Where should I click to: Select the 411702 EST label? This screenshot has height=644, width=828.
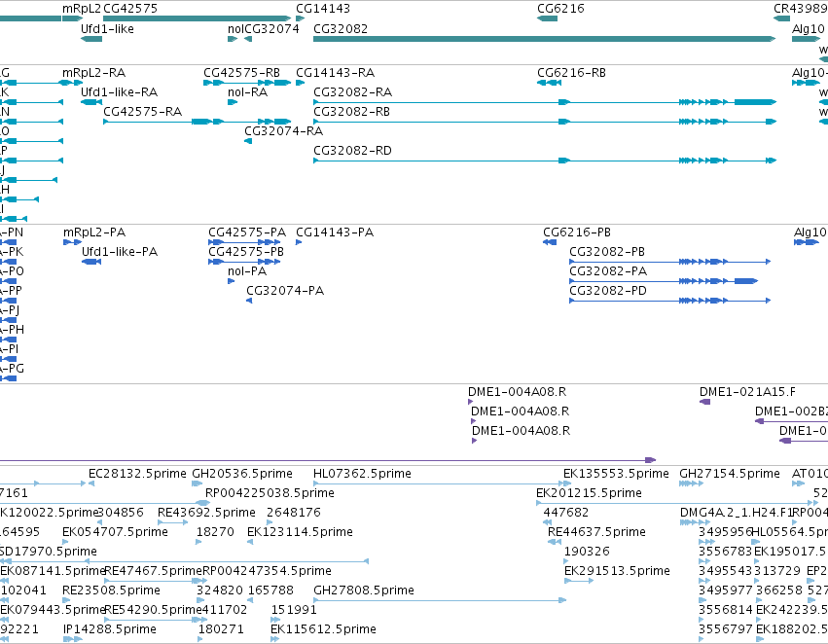tap(225, 610)
